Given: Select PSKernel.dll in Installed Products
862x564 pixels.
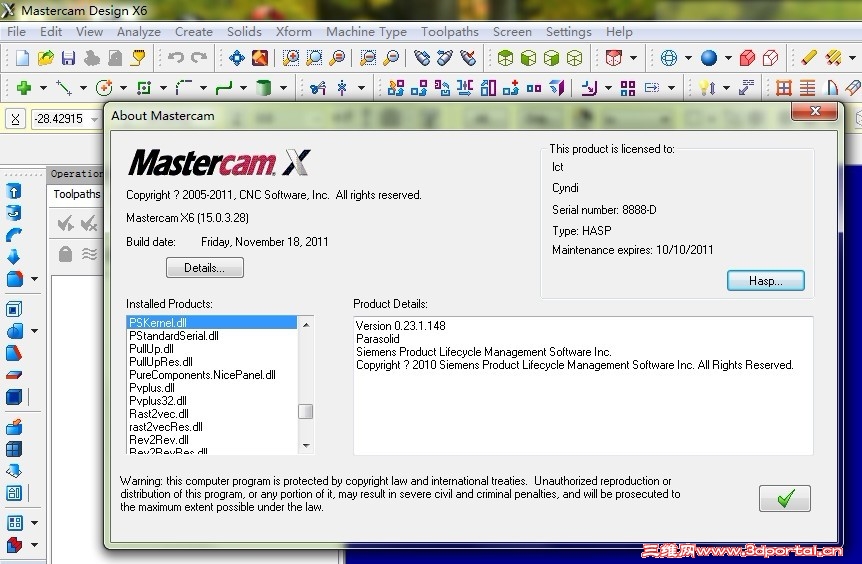Looking at the screenshot, I should pyautogui.click(x=212, y=323).
